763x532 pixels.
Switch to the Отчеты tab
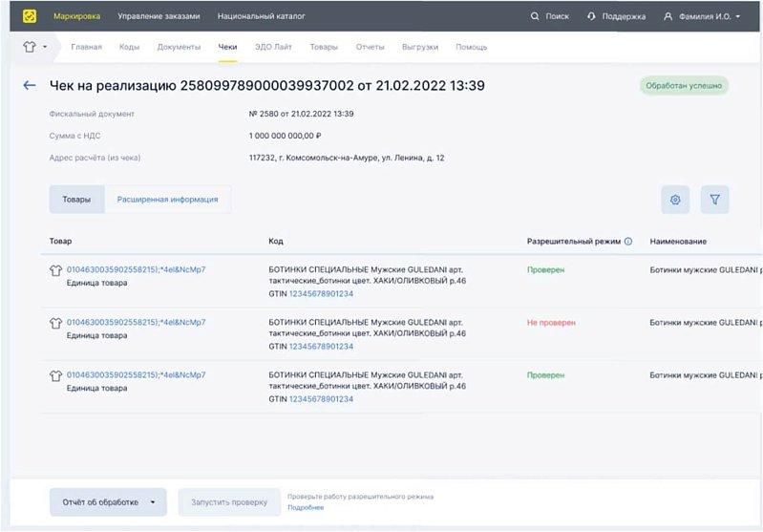(370, 47)
